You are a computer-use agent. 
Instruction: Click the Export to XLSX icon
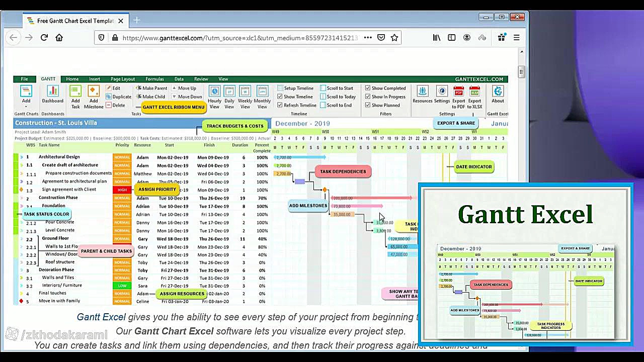[x=474, y=91]
